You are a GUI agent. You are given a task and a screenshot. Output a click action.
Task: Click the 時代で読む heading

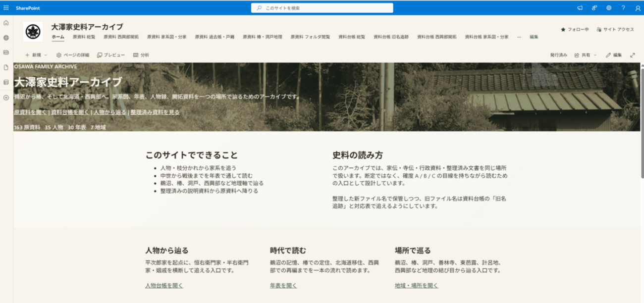(288, 250)
